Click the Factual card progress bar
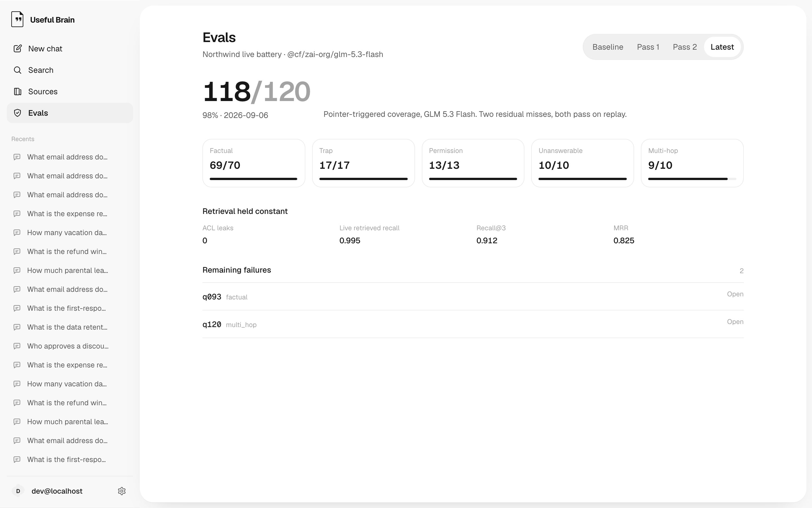The height and width of the screenshot is (508, 812). pos(253,179)
